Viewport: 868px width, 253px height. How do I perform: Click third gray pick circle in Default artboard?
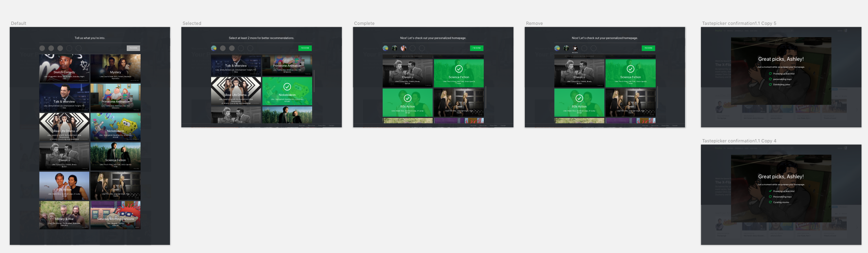[60, 48]
